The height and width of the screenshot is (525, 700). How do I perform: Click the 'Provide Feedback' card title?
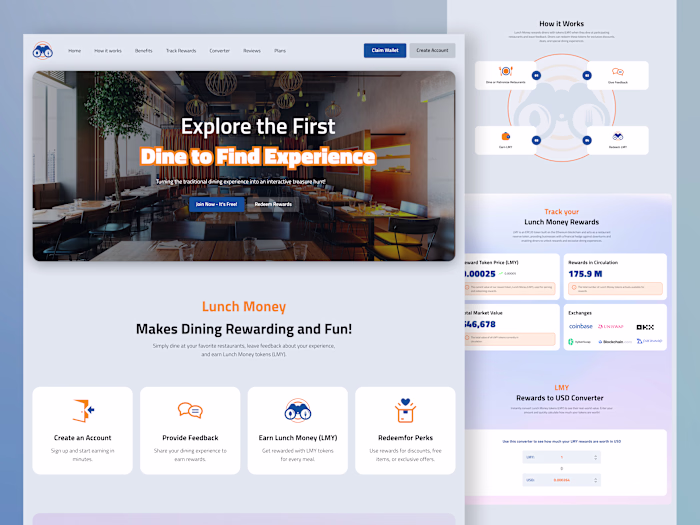coord(190,438)
